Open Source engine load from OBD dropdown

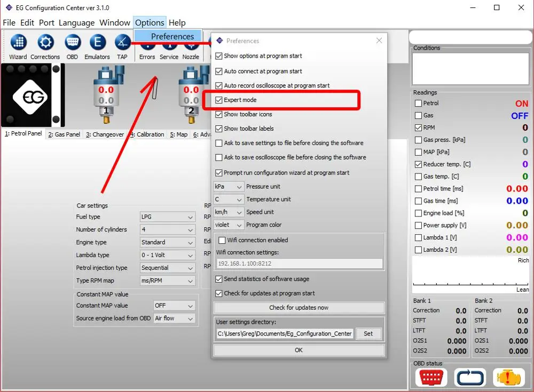[x=174, y=318]
